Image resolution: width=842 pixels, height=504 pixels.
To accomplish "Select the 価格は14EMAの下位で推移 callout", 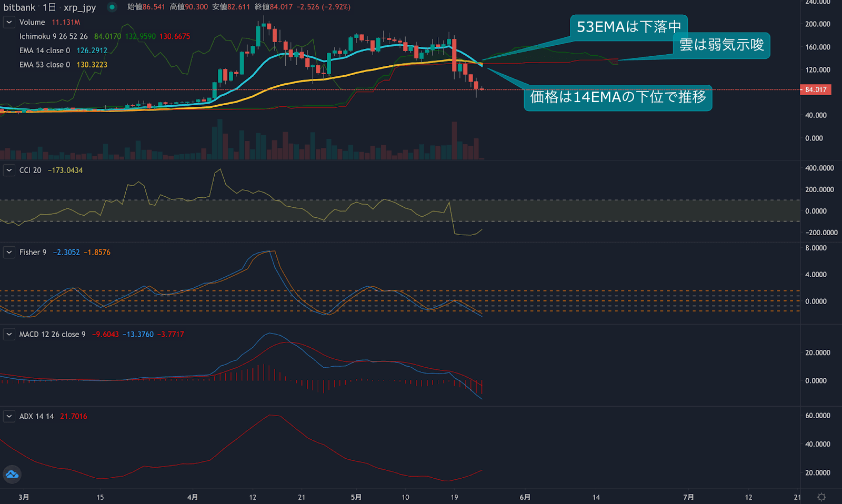I will click(618, 97).
